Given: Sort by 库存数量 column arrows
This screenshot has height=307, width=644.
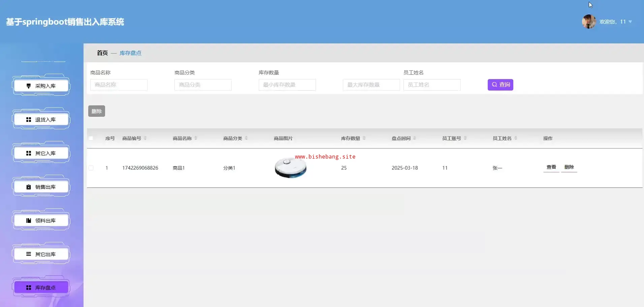Looking at the screenshot, I should 364,138.
